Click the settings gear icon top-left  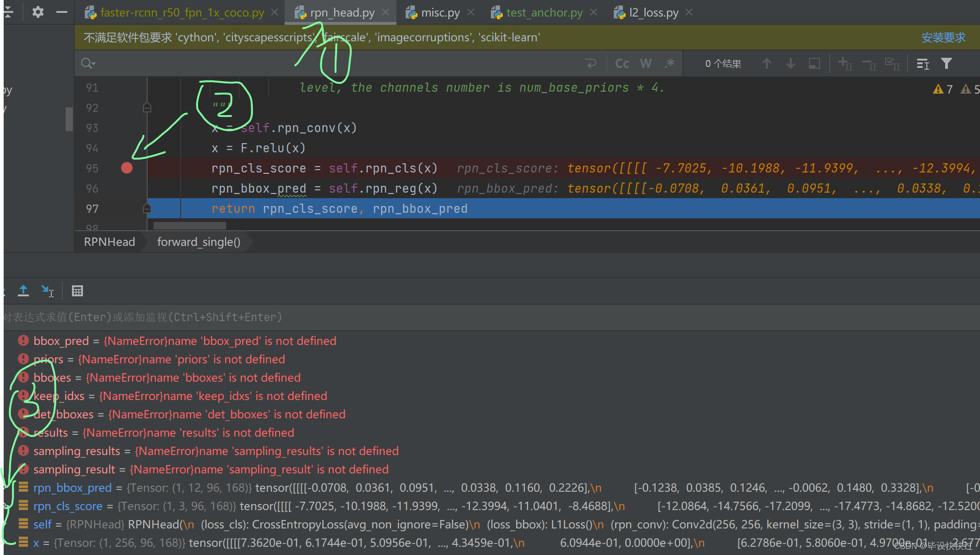pyautogui.click(x=38, y=12)
